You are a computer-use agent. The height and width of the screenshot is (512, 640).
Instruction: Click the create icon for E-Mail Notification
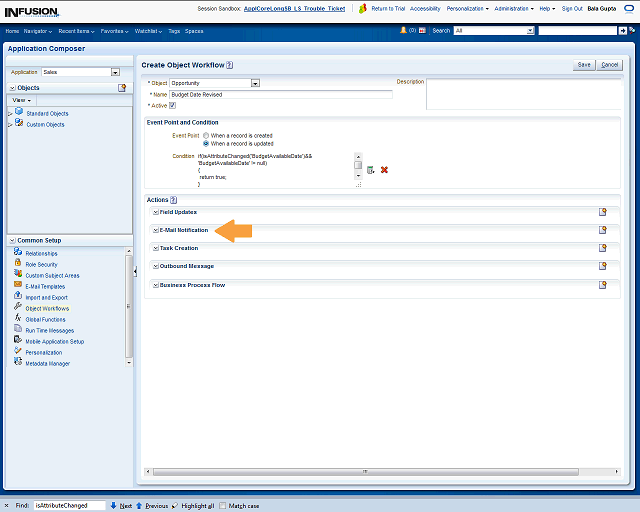603,230
